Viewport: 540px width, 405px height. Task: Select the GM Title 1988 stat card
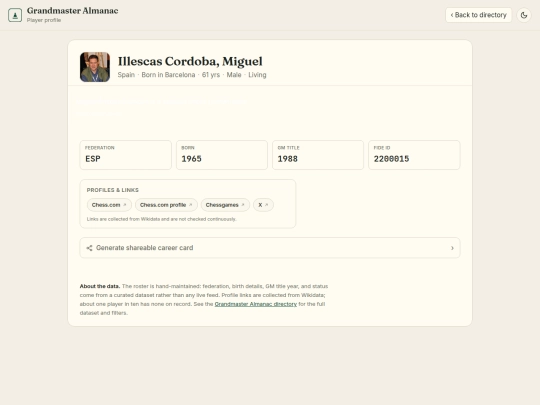tap(318, 155)
